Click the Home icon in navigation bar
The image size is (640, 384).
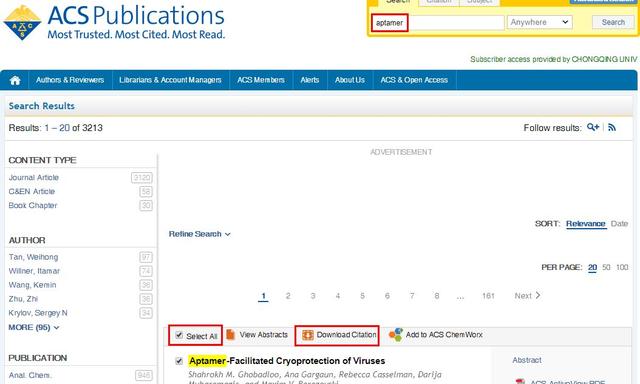click(x=15, y=80)
